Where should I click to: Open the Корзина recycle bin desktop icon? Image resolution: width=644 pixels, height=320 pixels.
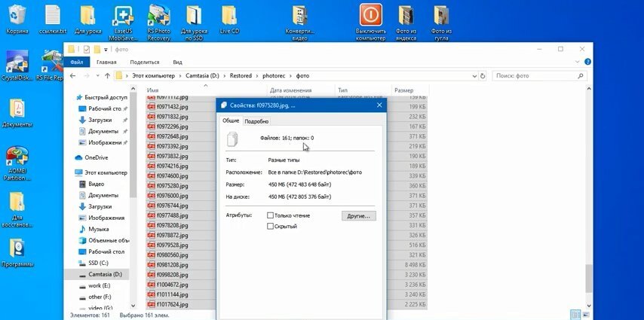coord(17,19)
